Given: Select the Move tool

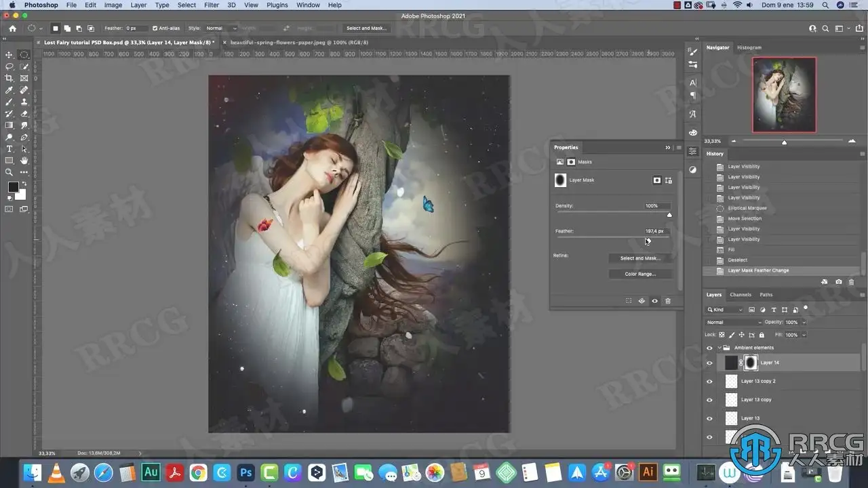Looking at the screenshot, I should (9, 55).
